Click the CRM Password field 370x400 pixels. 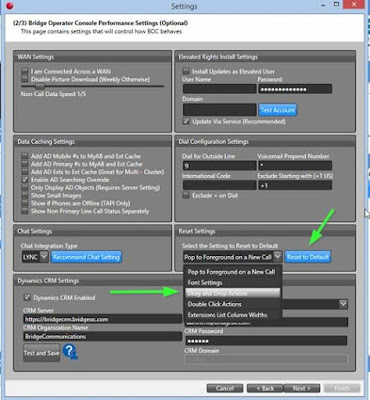point(266,341)
